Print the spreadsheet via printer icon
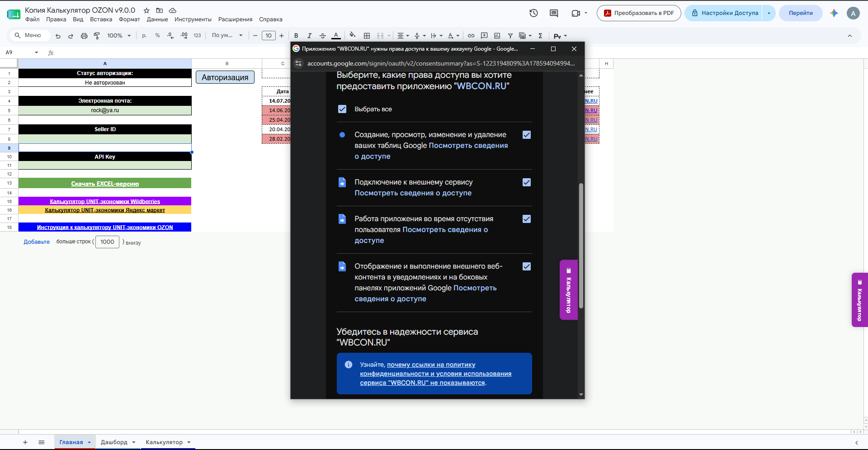The height and width of the screenshot is (450, 868). pyautogui.click(x=84, y=36)
